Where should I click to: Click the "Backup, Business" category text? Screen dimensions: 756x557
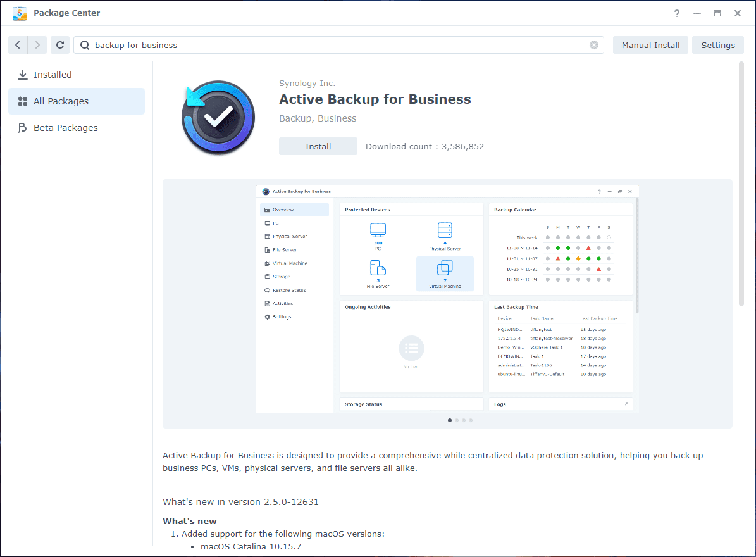318,118
